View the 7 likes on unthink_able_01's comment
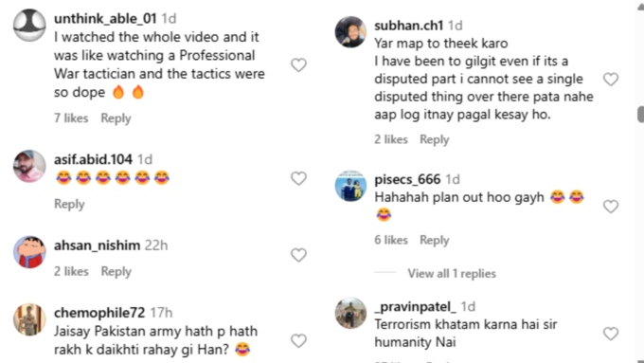The image size is (644, 363). pos(71,118)
